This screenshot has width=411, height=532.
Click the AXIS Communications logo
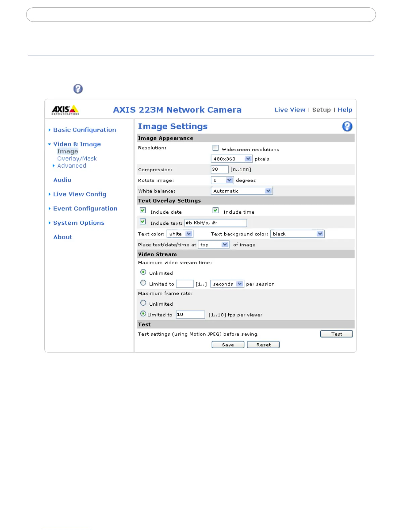click(x=65, y=110)
